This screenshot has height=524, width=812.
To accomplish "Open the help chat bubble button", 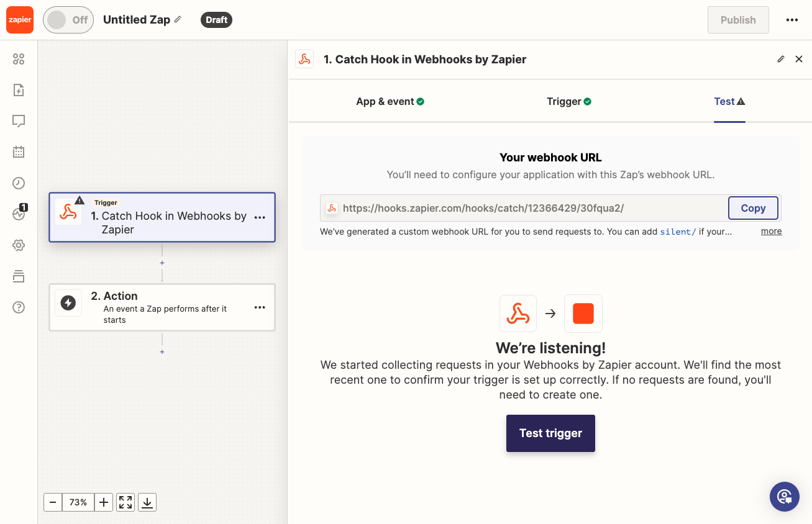I will (x=785, y=497).
